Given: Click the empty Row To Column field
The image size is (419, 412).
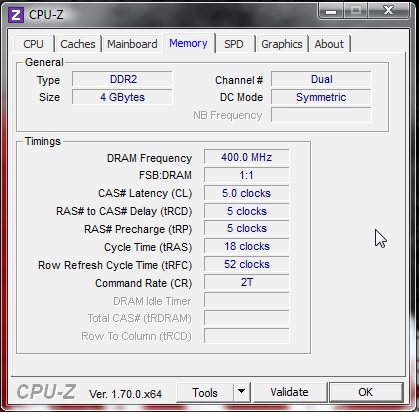Looking at the screenshot, I should [247, 336].
